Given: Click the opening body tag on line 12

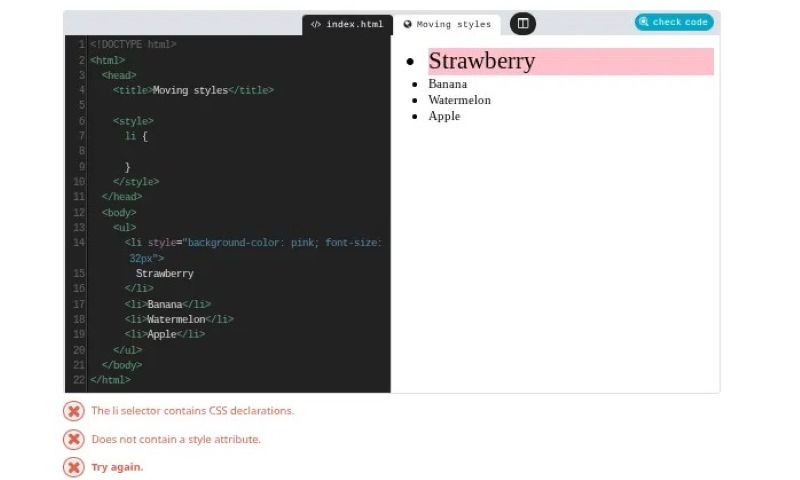Looking at the screenshot, I should (119, 213).
